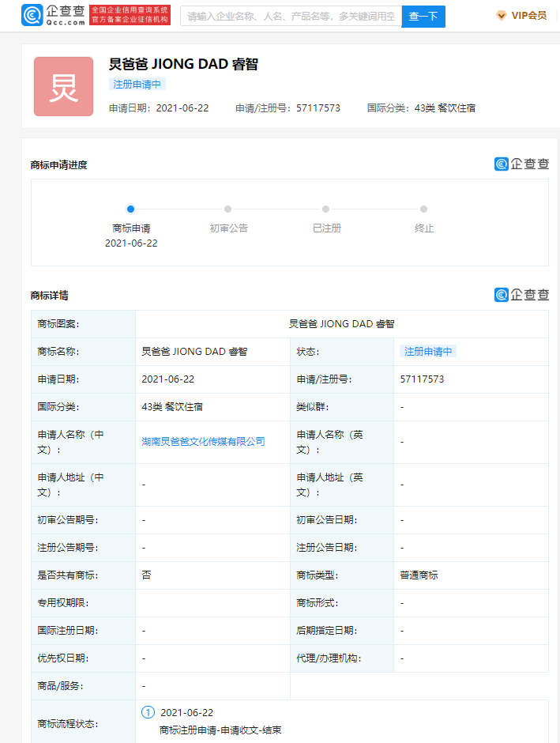Click the 初审公告 step label
560x743 pixels.
coord(228,228)
